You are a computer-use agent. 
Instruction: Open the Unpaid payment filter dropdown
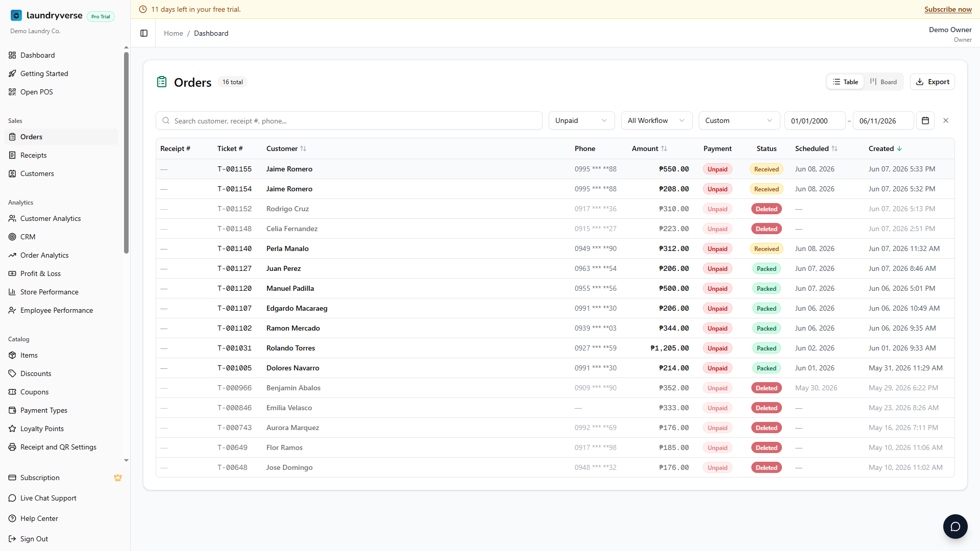point(581,120)
